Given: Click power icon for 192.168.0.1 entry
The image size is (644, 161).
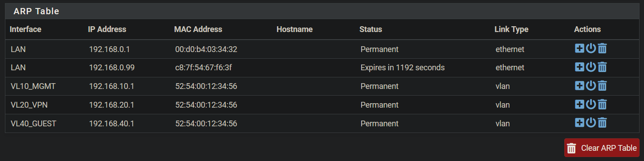Looking at the screenshot, I should coord(591,48).
